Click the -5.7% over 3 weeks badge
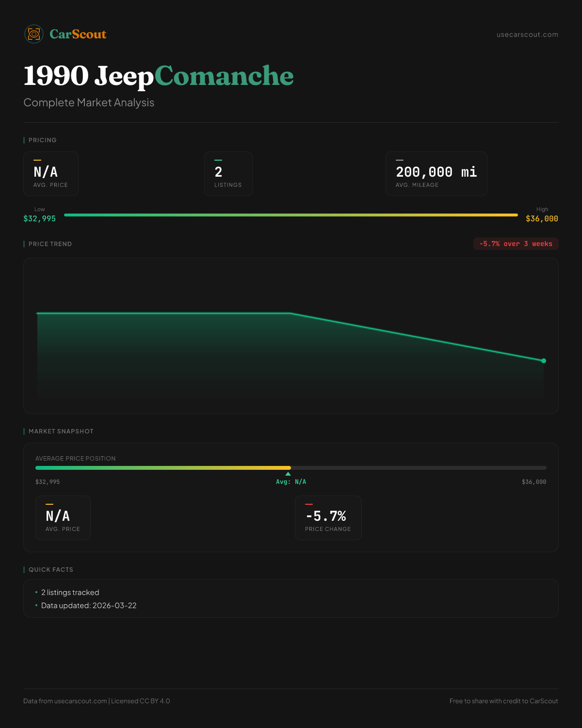Screen dimensions: 582x728 pos(516,244)
